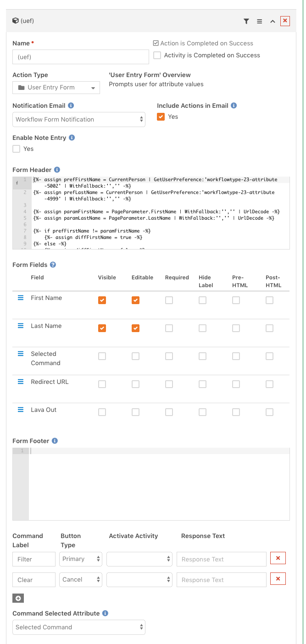Check Visible for Selected Command

[x=102, y=356]
